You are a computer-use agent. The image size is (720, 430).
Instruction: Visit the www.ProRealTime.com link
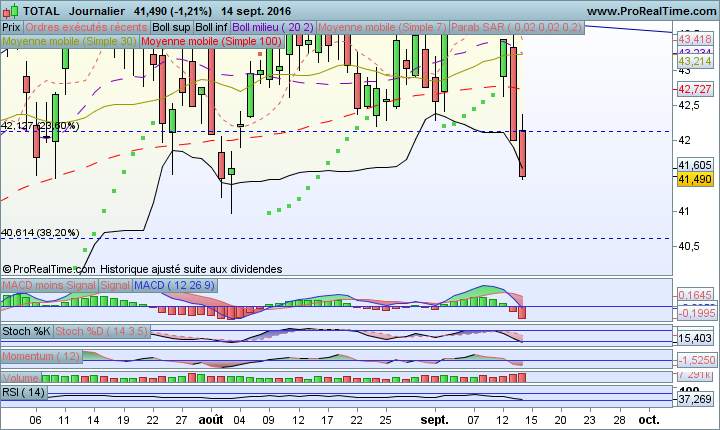tap(651, 11)
